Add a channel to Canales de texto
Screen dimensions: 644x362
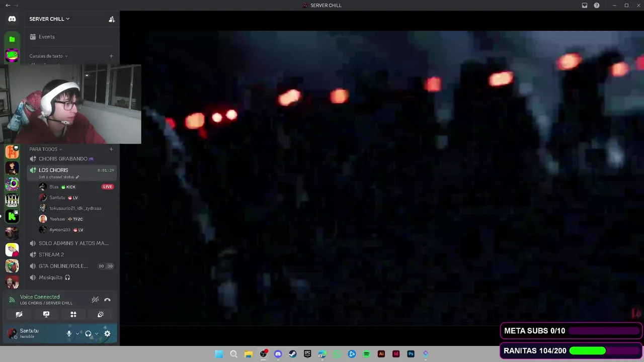pos(111,56)
